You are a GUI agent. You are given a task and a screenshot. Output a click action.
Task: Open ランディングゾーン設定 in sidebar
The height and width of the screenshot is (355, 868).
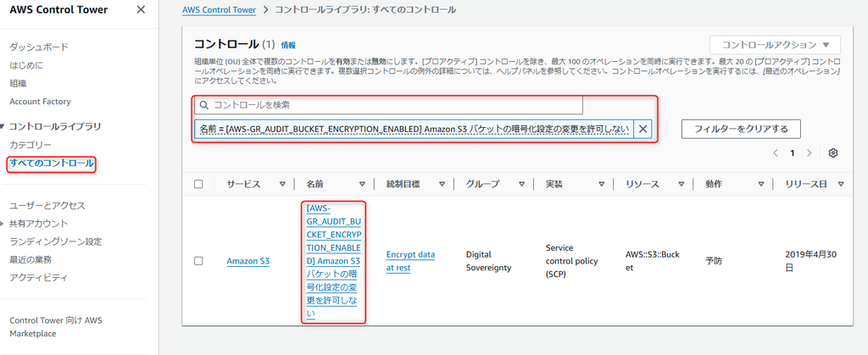[x=55, y=241]
